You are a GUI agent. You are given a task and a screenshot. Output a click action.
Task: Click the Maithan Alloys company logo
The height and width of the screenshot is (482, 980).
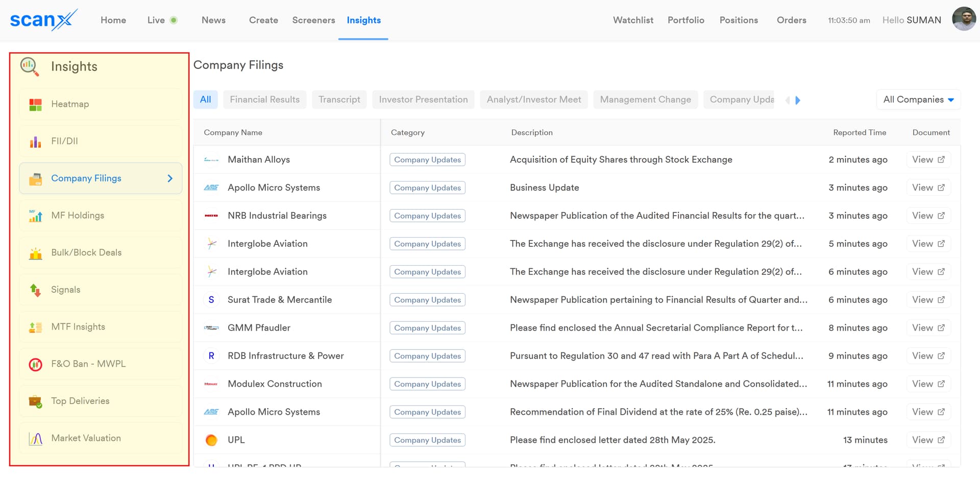tap(211, 160)
